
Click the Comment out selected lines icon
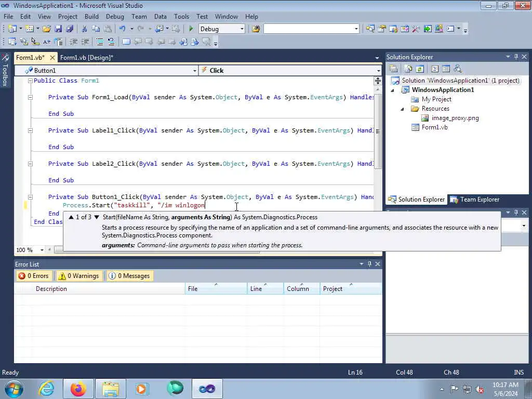pyautogui.click(x=100, y=42)
